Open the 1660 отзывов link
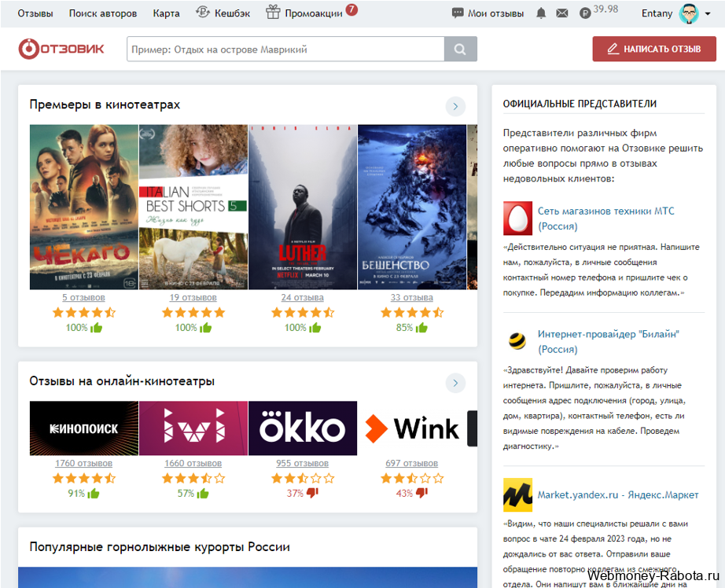Viewport: 725px width, 588px height. 193,463
